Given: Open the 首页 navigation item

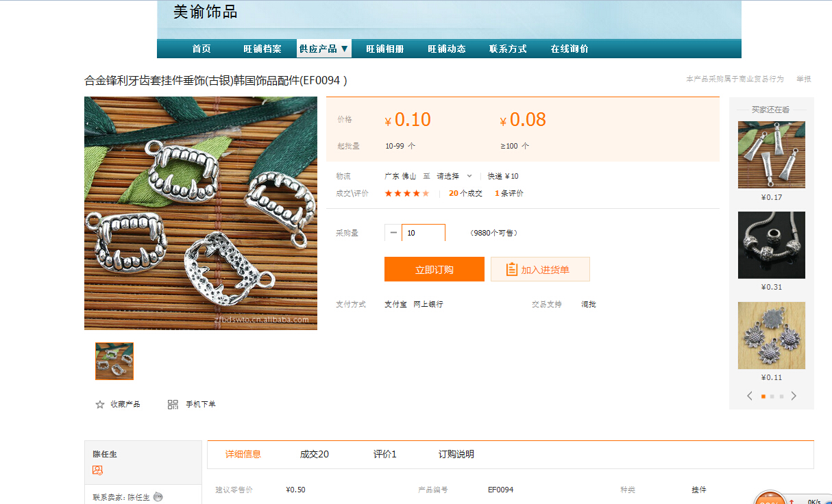Looking at the screenshot, I should pos(201,49).
